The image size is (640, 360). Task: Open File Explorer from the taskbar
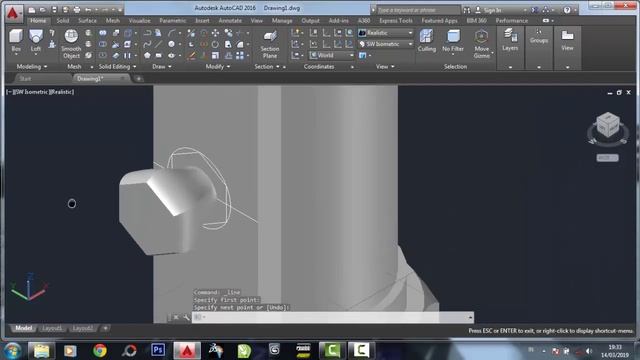[41, 351]
